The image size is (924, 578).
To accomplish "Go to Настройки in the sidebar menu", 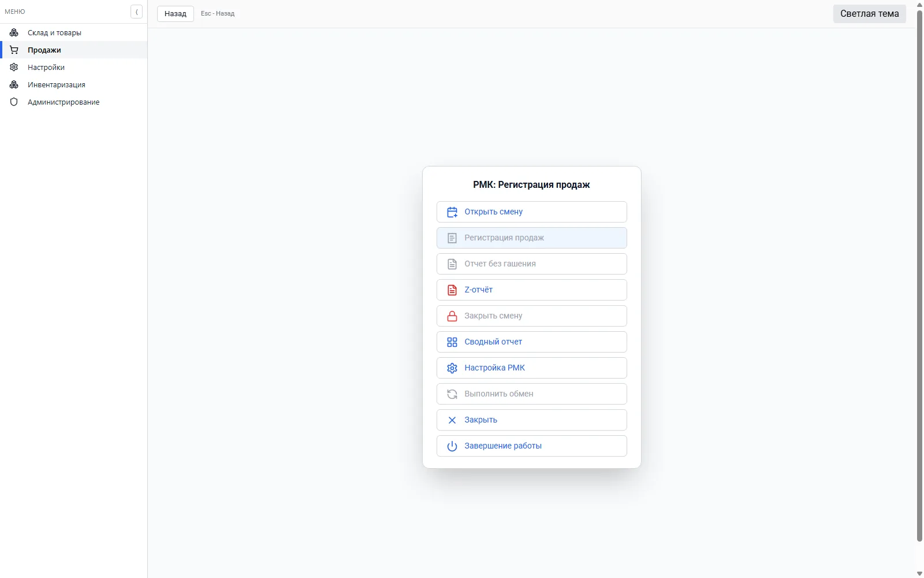I will tap(74, 68).
